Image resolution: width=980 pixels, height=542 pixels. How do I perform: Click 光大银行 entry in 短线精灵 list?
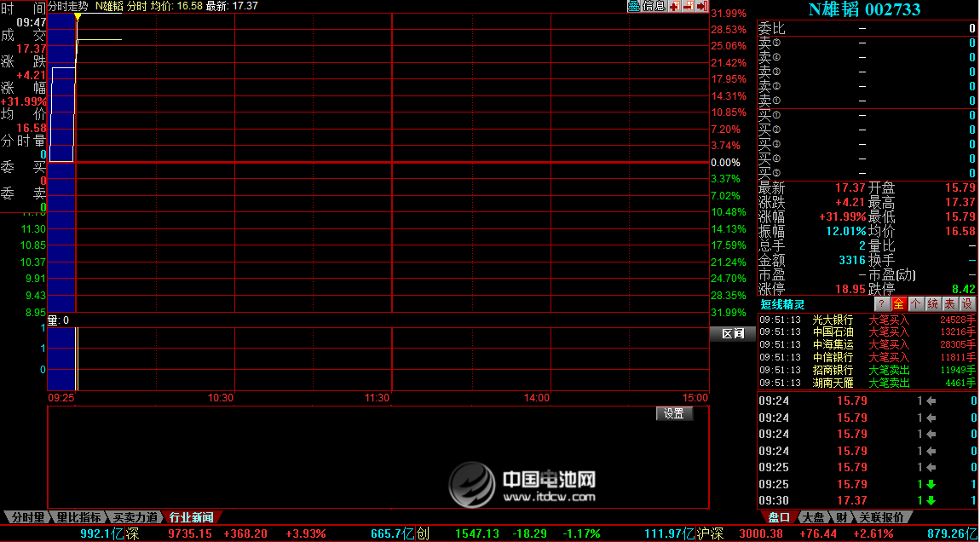pyautogui.click(x=833, y=320)
